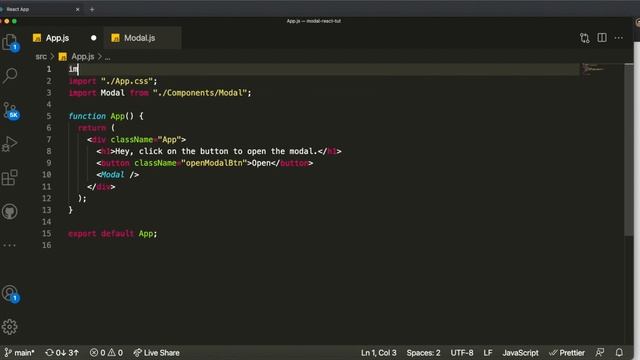Open the main* branch picker in status bar

click(19, 353)
